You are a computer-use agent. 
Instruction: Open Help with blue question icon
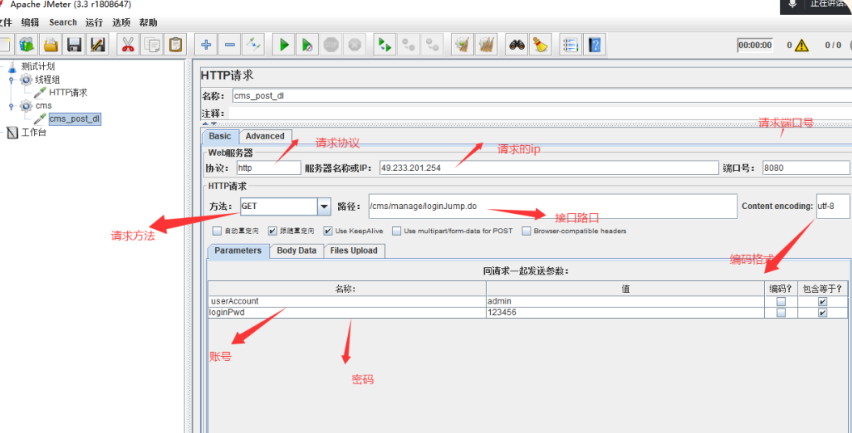tap(594, 45)
